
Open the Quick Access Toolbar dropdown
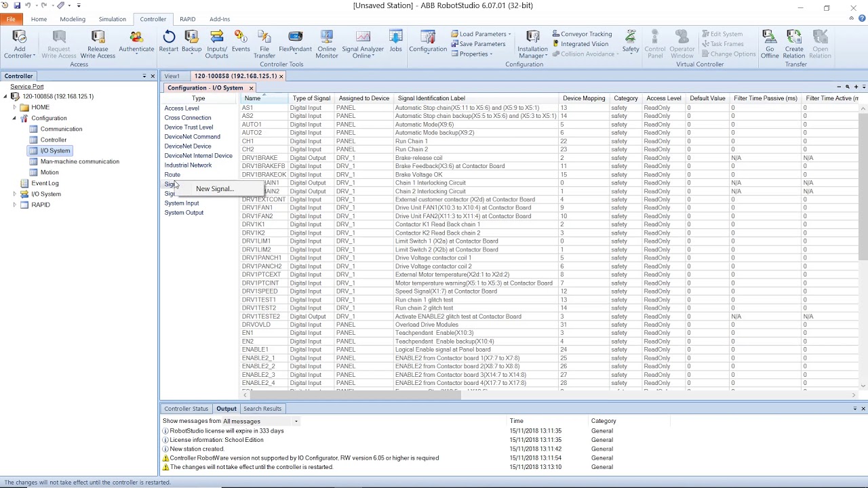coord(79,5)
